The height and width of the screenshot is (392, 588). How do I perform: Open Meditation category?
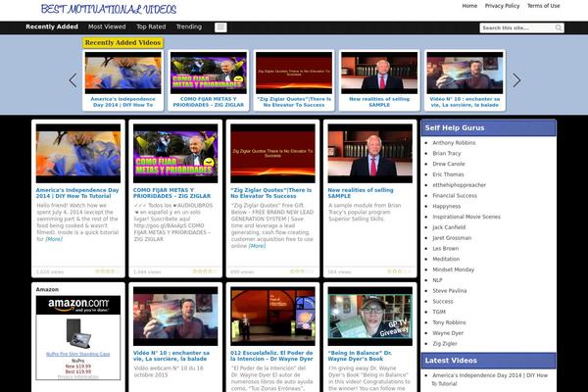click(x=446, y=259)
